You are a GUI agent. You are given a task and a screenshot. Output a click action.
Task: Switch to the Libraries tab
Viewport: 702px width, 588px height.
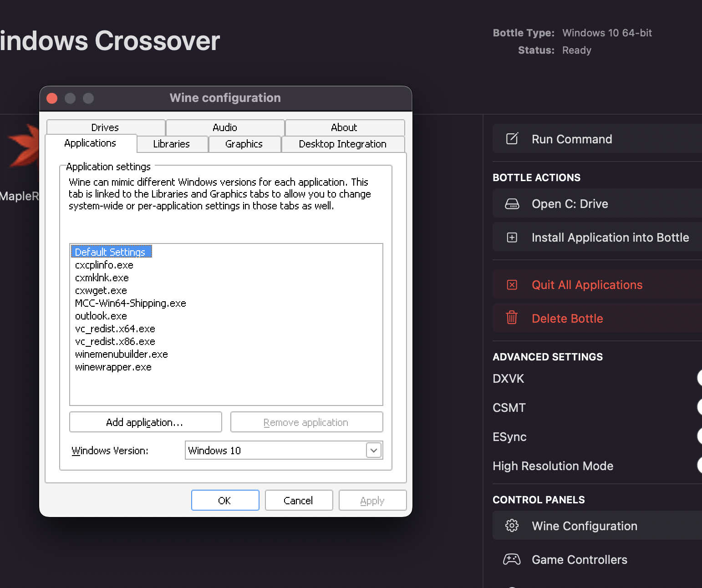(x=172, y=144)
